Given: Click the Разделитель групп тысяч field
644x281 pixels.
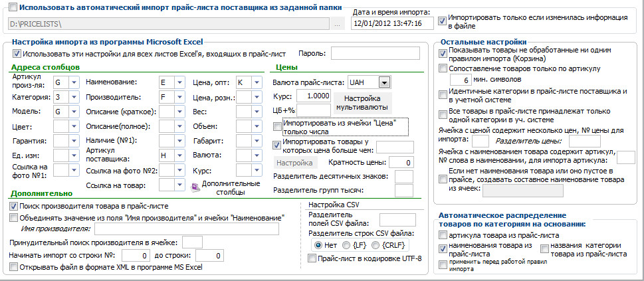Looking at the screenshot, I should click(x=403, y=191).
